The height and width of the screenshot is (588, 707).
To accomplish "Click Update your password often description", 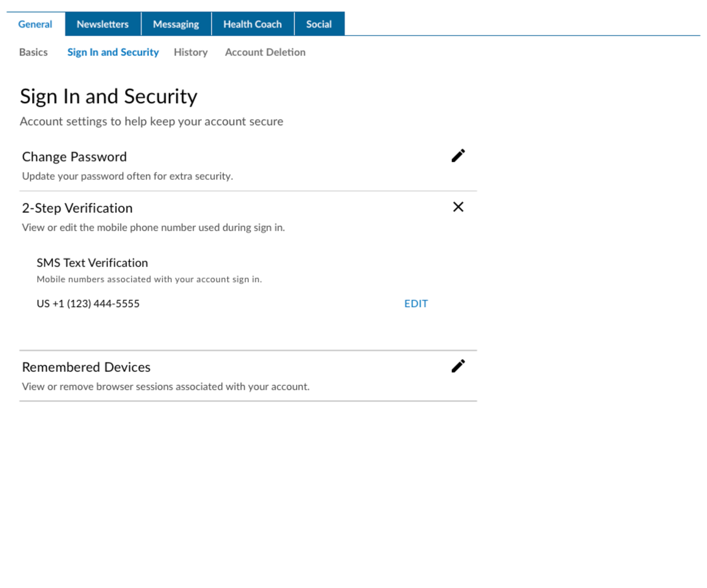I will tap(127, 176).
